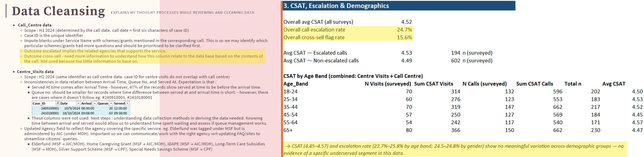Click the N Visits (surveyed) column header
Image resolution: width=644 pixels, height=157 pixels.
click(388, 84)
